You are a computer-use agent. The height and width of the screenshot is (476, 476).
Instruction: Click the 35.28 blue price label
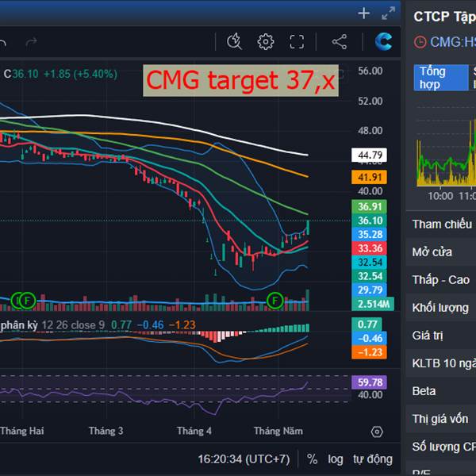click(369, 235)
